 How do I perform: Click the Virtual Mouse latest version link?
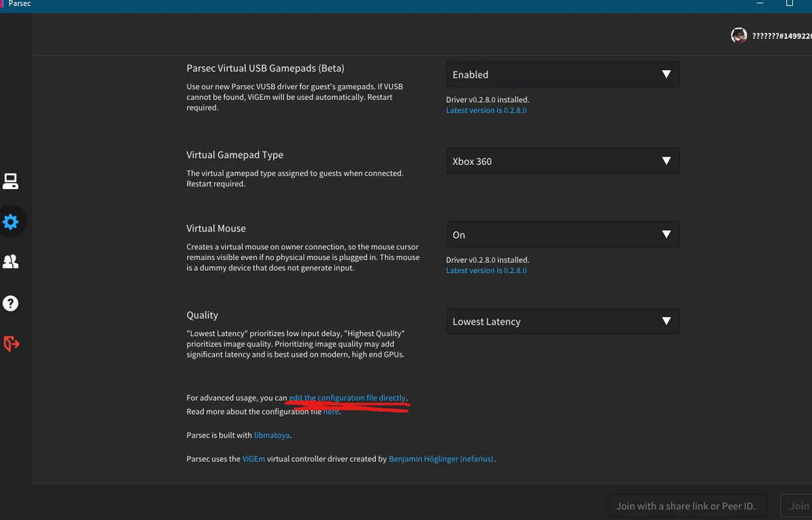point(486,270)
